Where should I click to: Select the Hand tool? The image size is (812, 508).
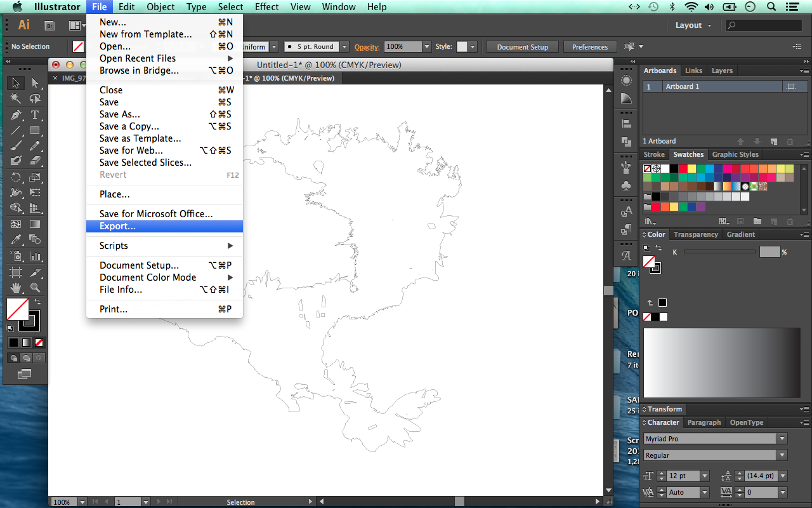coord(16,288)
